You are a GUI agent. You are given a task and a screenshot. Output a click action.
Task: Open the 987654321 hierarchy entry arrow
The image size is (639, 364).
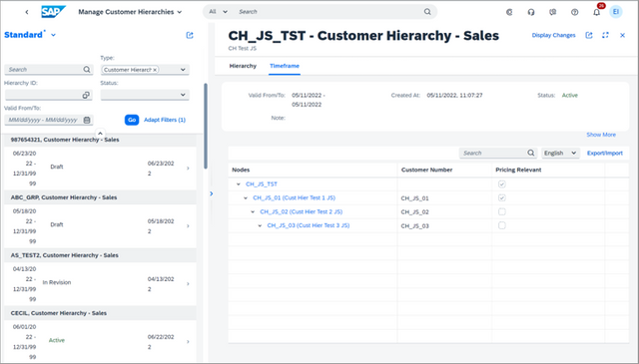(188, 169)
